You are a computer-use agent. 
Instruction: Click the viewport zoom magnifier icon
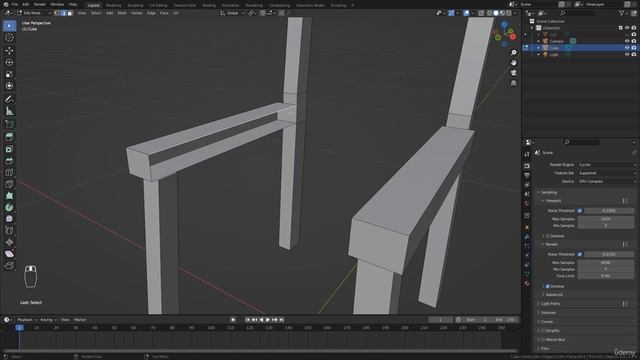point(513,53)
